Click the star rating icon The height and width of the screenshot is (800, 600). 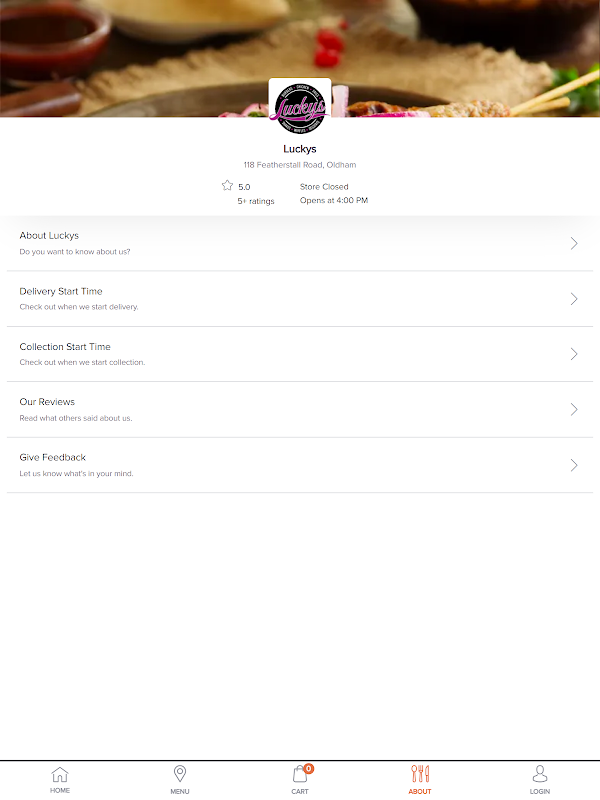pyautogui.click(x=227, y=186)
